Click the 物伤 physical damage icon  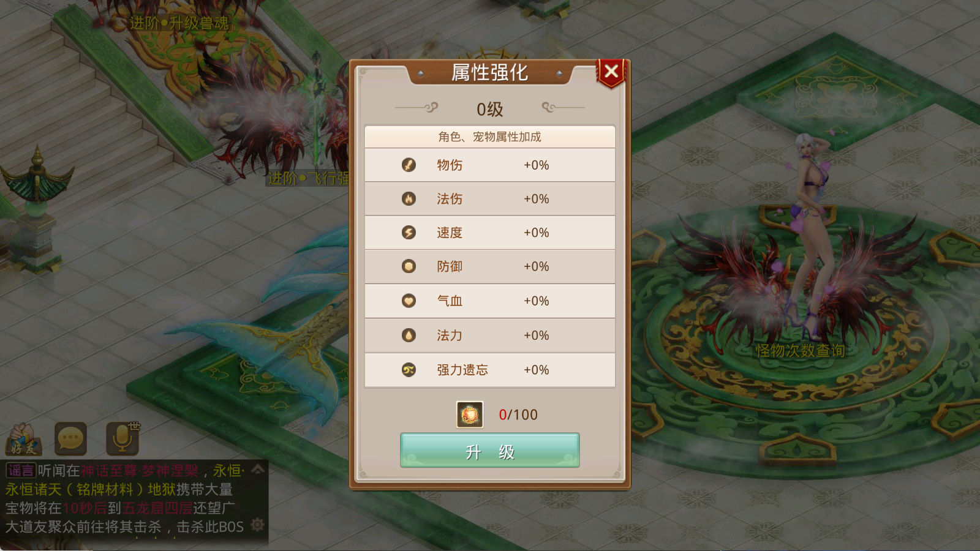tap(409, 165)
